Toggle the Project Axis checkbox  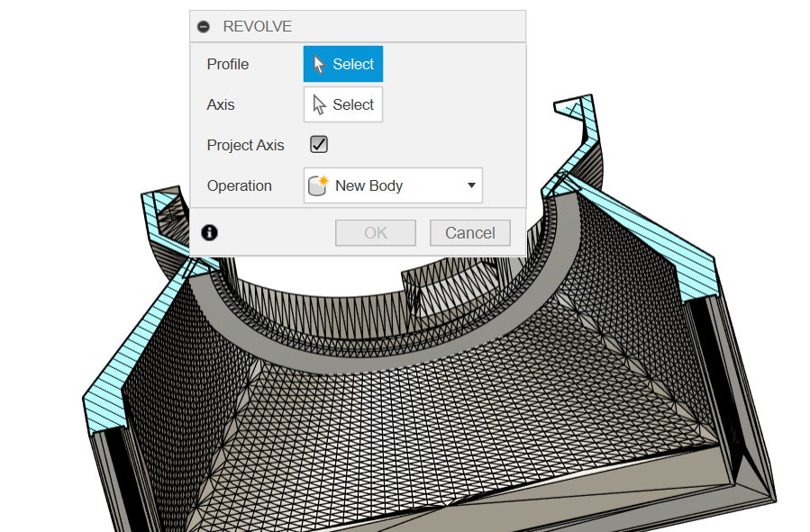319,145
